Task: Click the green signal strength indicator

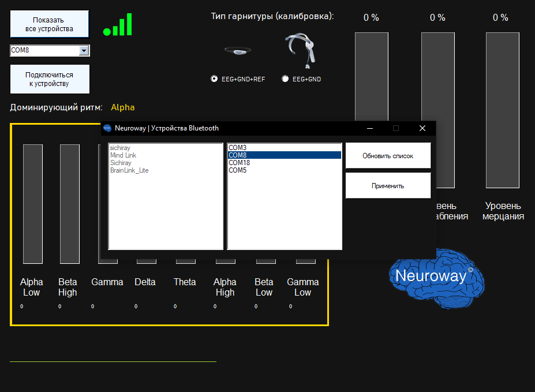Action: [117, 24]
